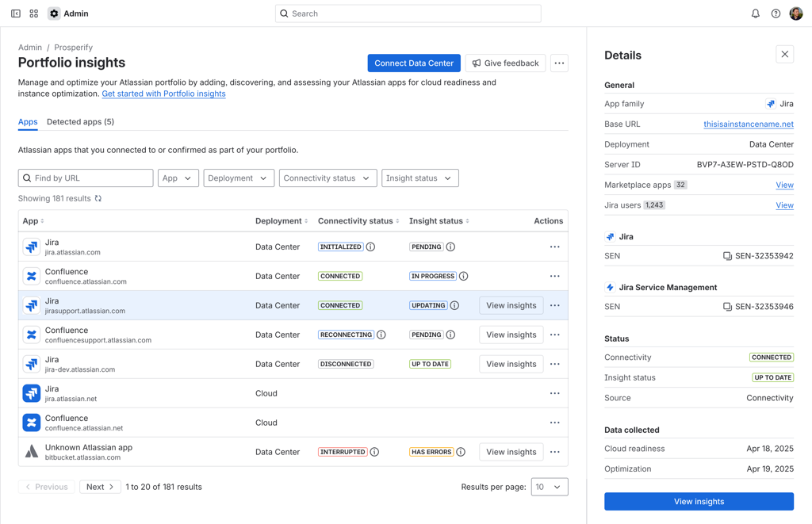Screen dimensions: 812x524
Task: Open actions menu for confluence.atlassian.com row
Action: 554,276
